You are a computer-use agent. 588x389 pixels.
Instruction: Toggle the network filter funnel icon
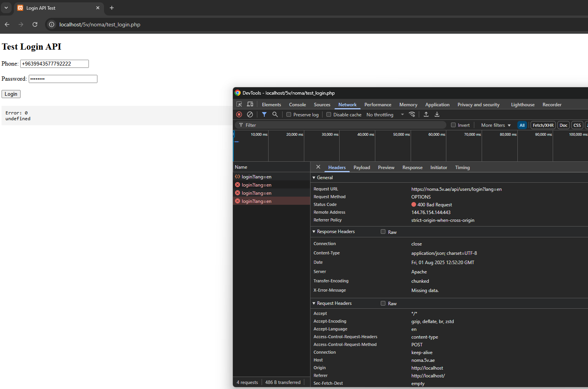tap(264, 114)
